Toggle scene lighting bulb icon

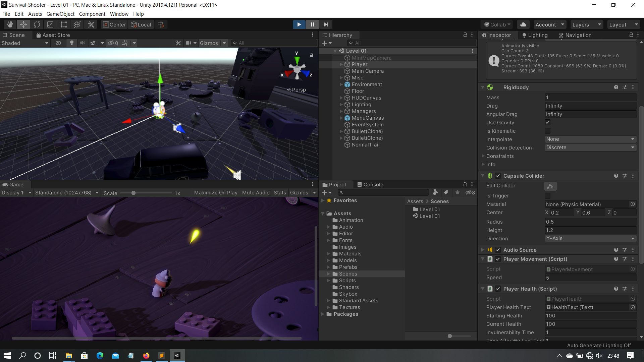coord(71,43)
